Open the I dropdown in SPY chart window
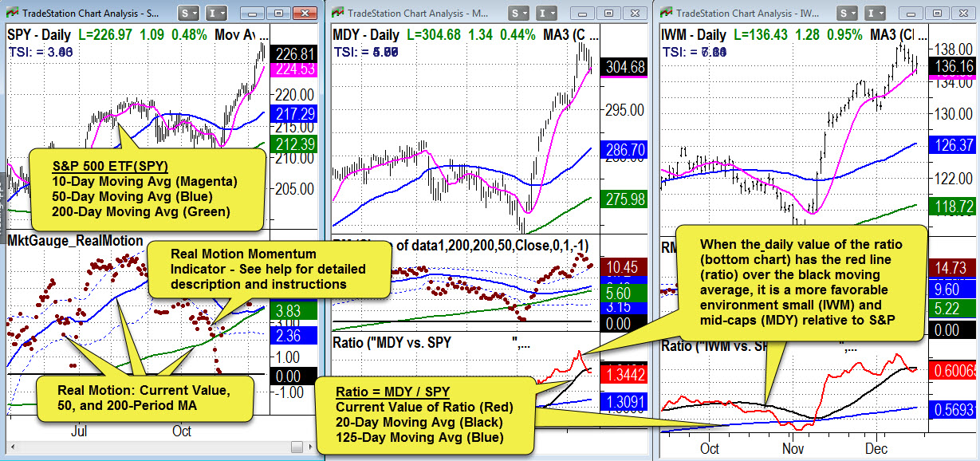Image resolution: width=980 pixels, height=461 pixels. [x=217, y=14]
